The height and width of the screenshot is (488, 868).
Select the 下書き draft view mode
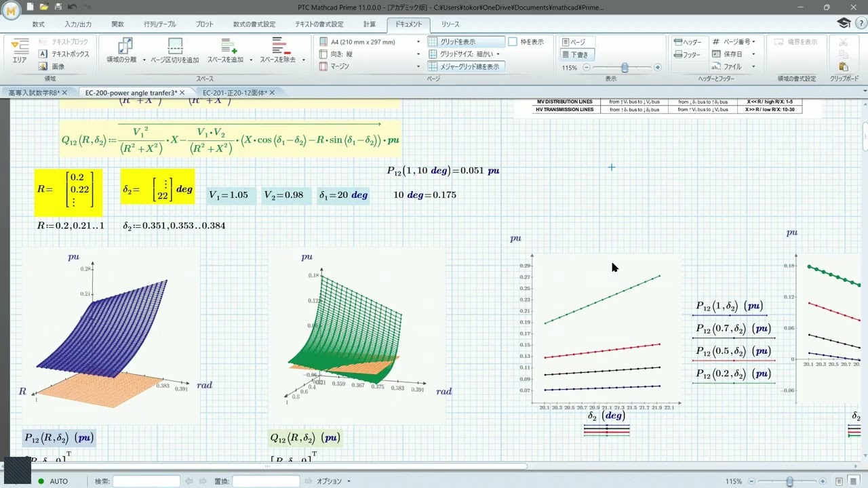tap(576, 54)
